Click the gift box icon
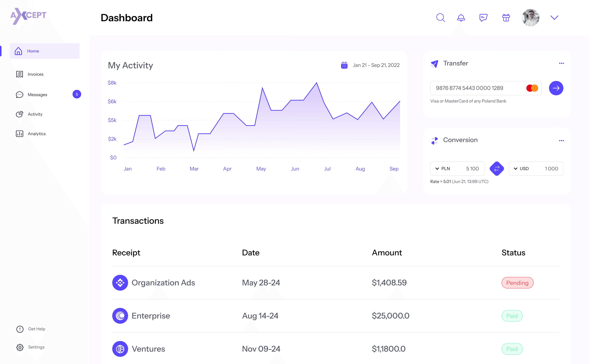The height and width of the screenshot is (364, 589). point(506,18)
